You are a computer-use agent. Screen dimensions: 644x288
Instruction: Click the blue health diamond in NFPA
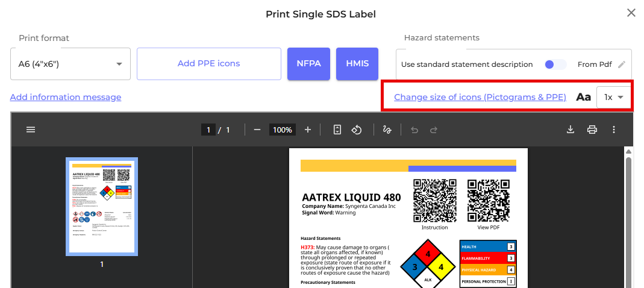[x=414, y=267]
